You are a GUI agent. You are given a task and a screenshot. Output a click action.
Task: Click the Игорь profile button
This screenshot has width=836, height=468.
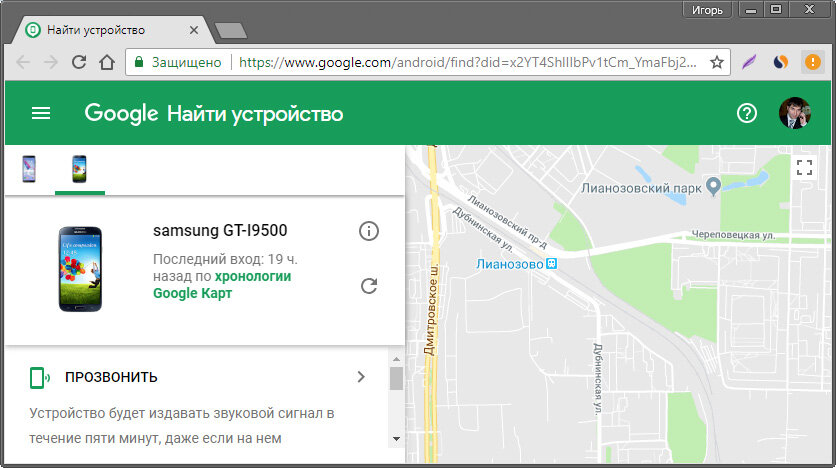[x=707, y=10]
